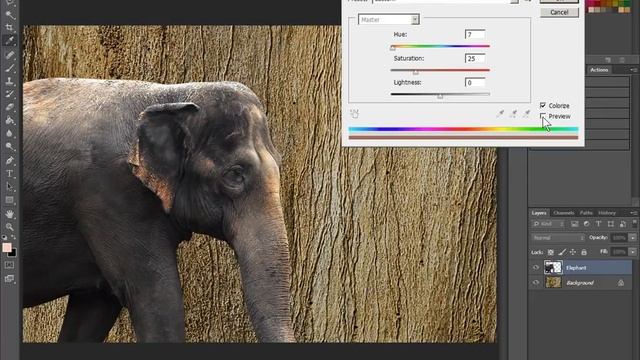Image resolution: width=640 pixels, height=360 pixels.
Task: Click the lock all padlock icon
Action: tap(584, 252)
